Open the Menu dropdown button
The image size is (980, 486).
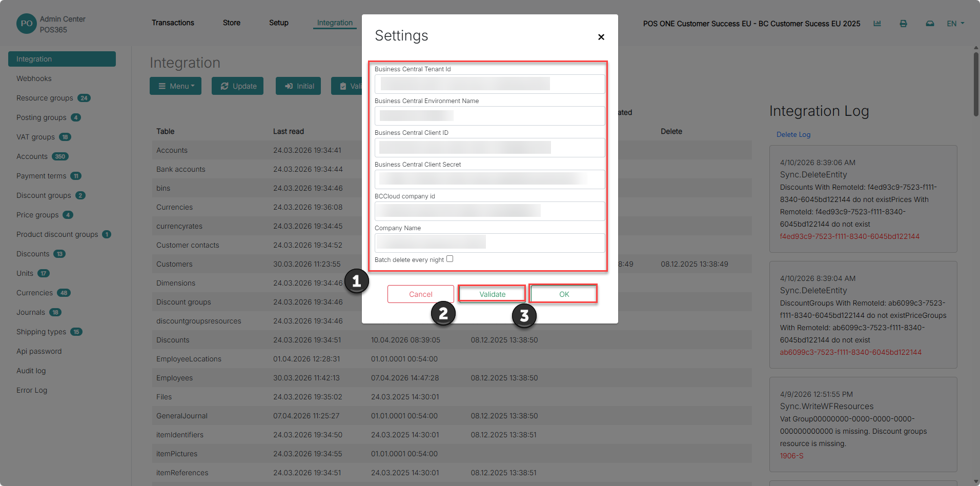point(175,86)
